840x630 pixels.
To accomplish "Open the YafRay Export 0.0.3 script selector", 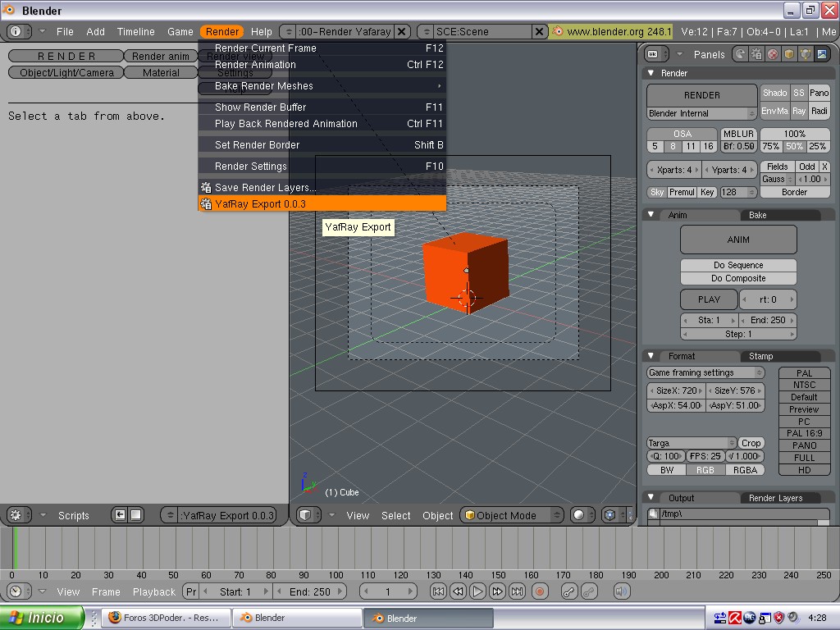I will [219, 515].
